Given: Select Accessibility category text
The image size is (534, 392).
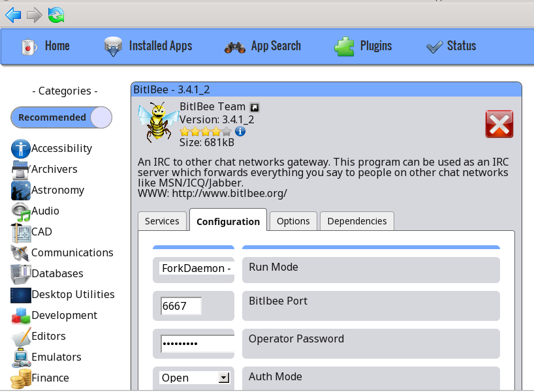Looking at the screenshot, I should click(x=61, y=148).
